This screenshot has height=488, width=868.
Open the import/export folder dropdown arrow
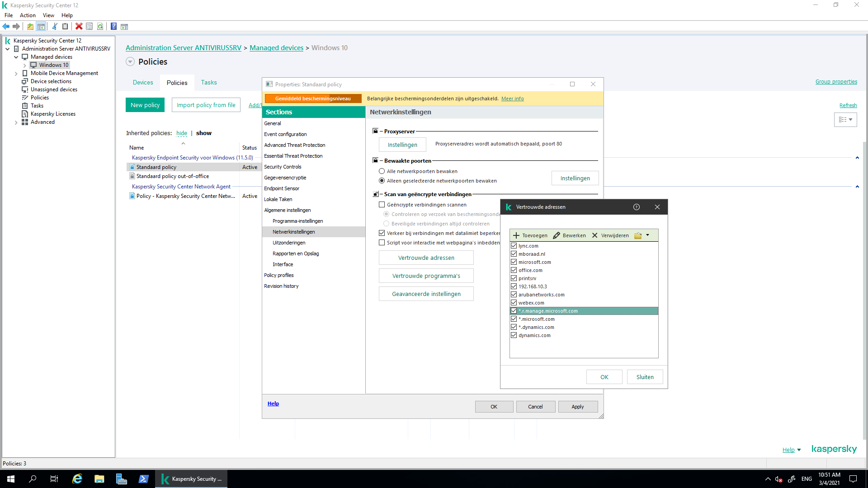[647, 235]
